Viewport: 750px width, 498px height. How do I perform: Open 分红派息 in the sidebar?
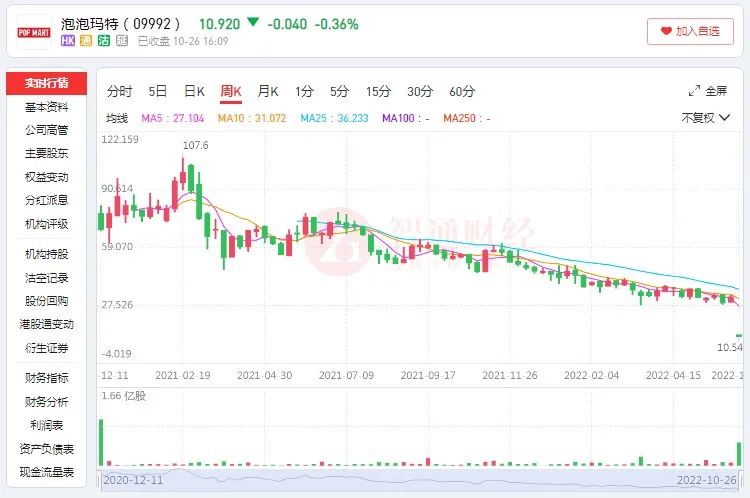tap(46, 200)
